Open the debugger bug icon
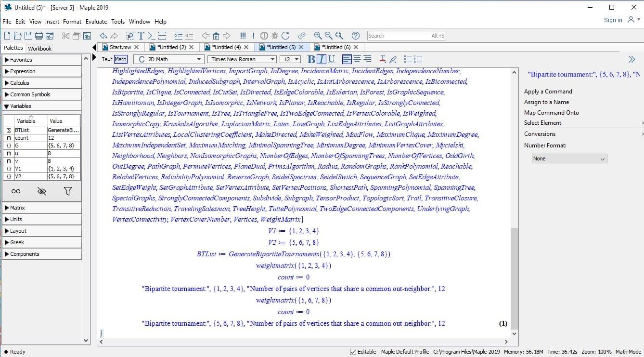This screenshot has width=644, height=357. pos(275,36)
